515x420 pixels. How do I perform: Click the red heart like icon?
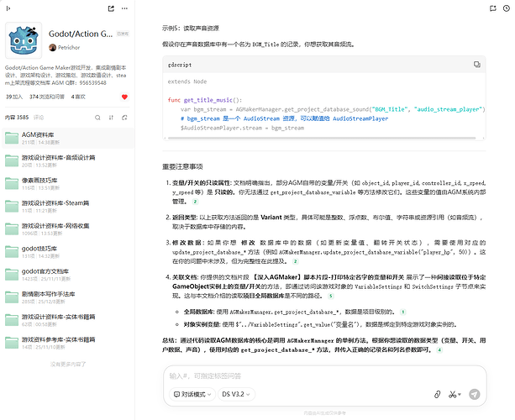[x=124, y=97]
